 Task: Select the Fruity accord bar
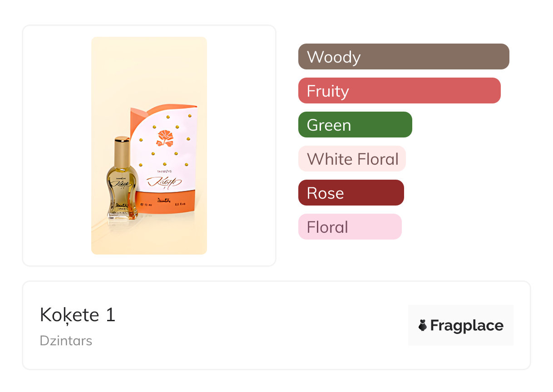click(399, 91)
